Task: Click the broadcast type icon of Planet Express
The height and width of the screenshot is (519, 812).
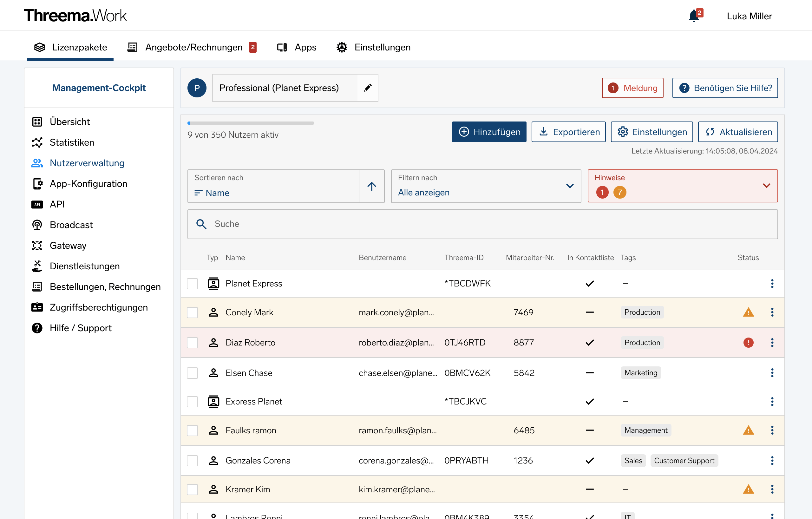Action: click(x=213, y=284)
